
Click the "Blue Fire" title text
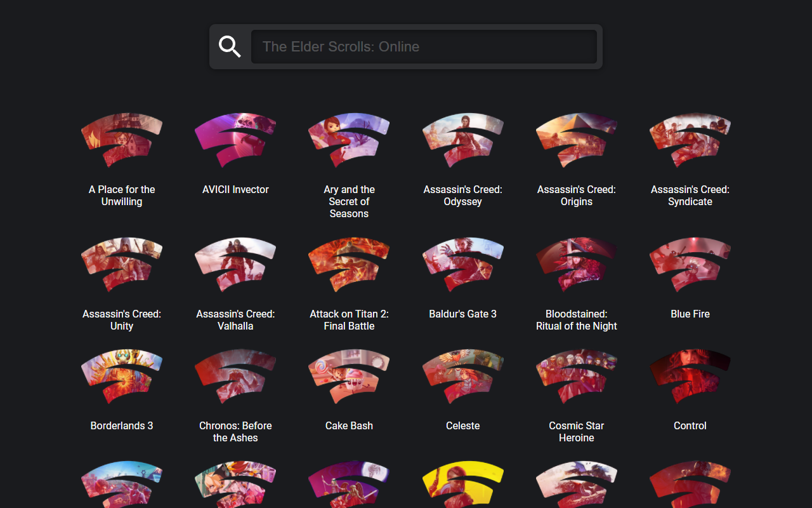(x=690, y=314)
